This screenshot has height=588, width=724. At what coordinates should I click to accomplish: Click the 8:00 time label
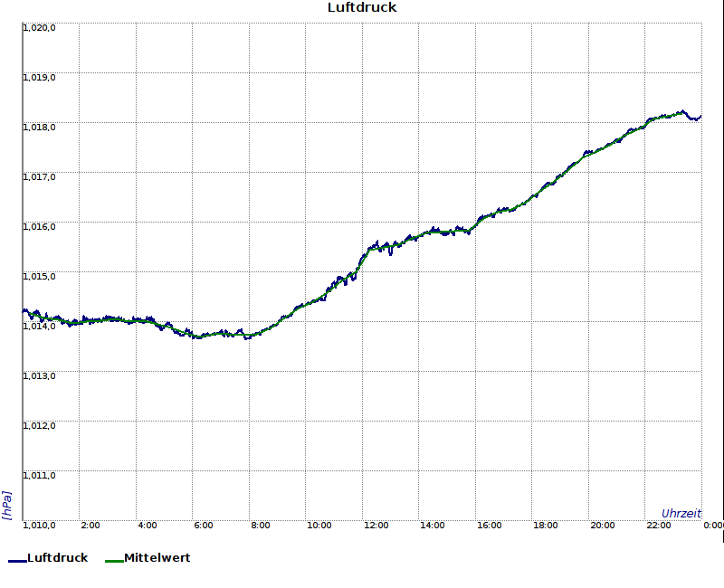261,526
